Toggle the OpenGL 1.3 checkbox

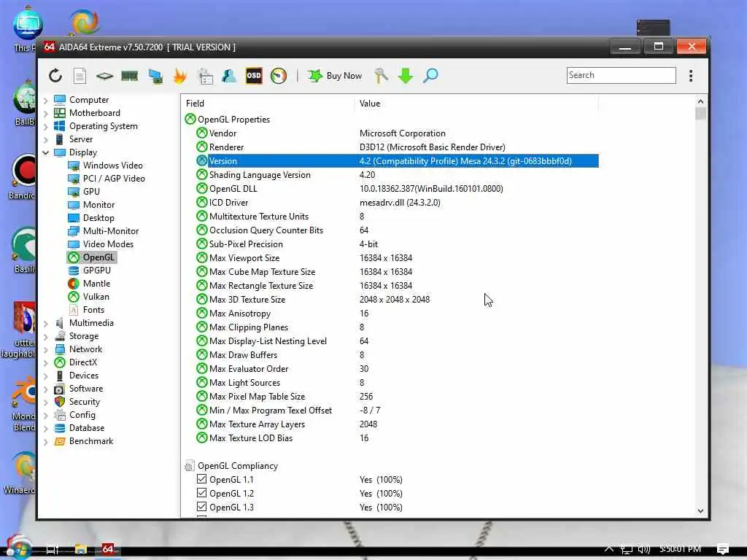pos(201,507)
